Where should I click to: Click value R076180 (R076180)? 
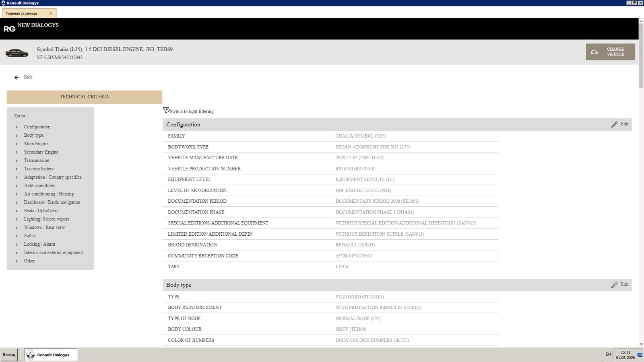click(x=355, y=169)
